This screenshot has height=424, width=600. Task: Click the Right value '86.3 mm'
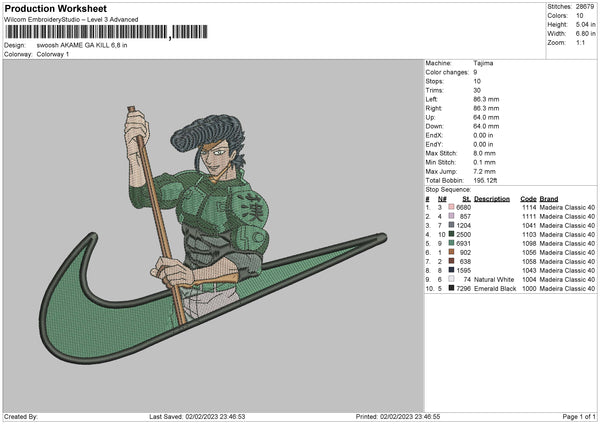pos(486,108)
